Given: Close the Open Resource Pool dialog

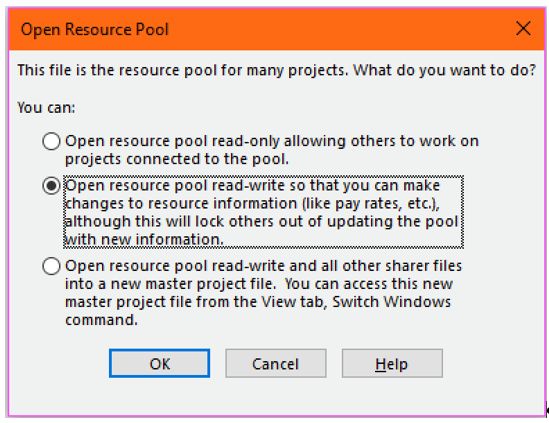Looking at the screenshot, I should (523, 28).
